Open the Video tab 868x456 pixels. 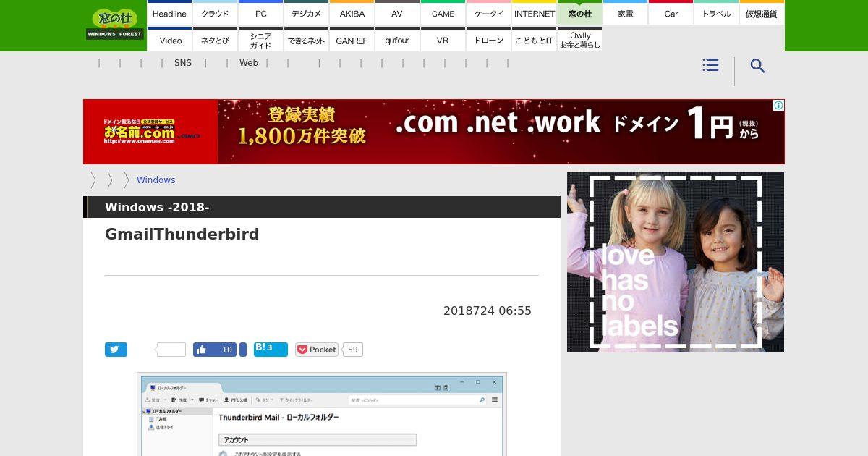coord(169,40)
